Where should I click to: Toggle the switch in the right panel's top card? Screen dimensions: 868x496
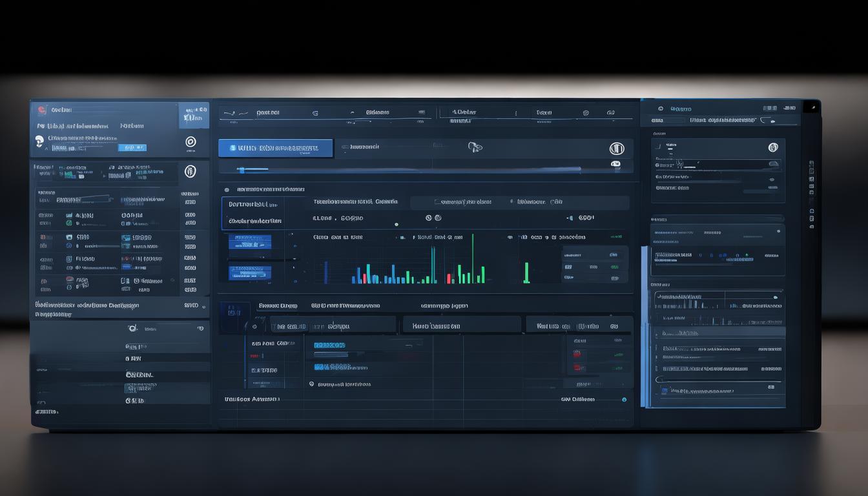[x=771, y=163]
